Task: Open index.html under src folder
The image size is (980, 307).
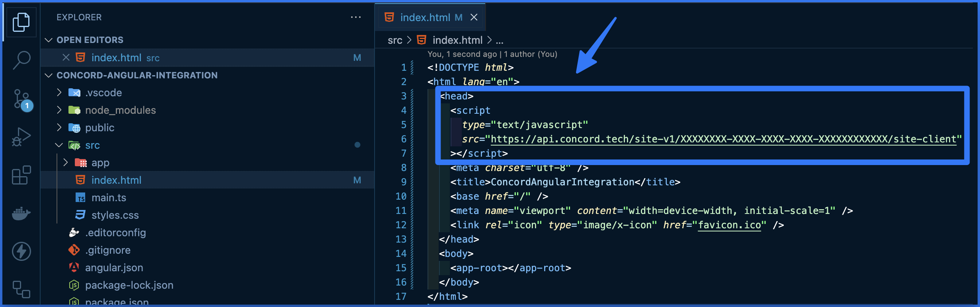Action: coord(207,180)
